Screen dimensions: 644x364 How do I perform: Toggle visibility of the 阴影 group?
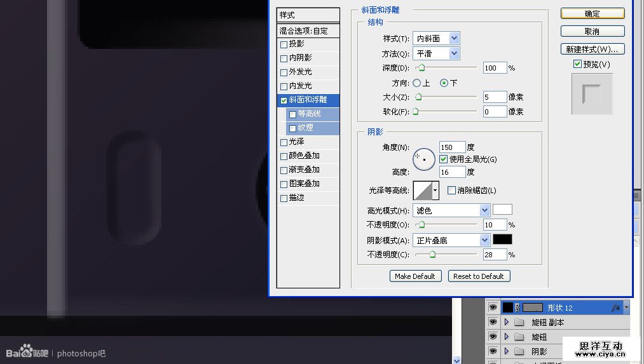pyautogui.click(x=493, y=351)
